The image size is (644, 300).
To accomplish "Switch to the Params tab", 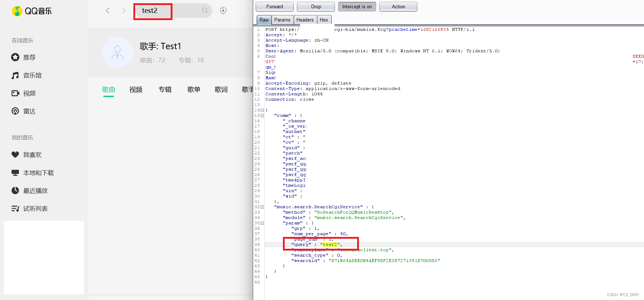I will pyautogui.click(x=282, y=20).
